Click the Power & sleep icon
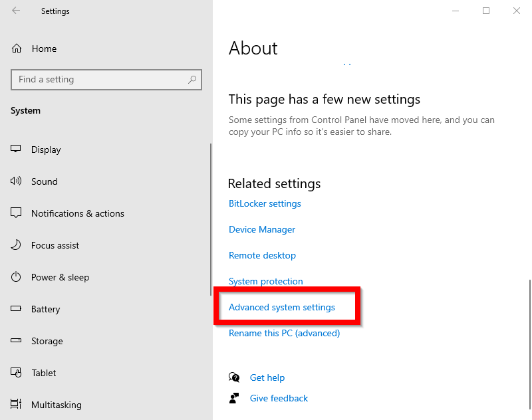This screenshot has width=532, height=420. (x=15, y=277)
